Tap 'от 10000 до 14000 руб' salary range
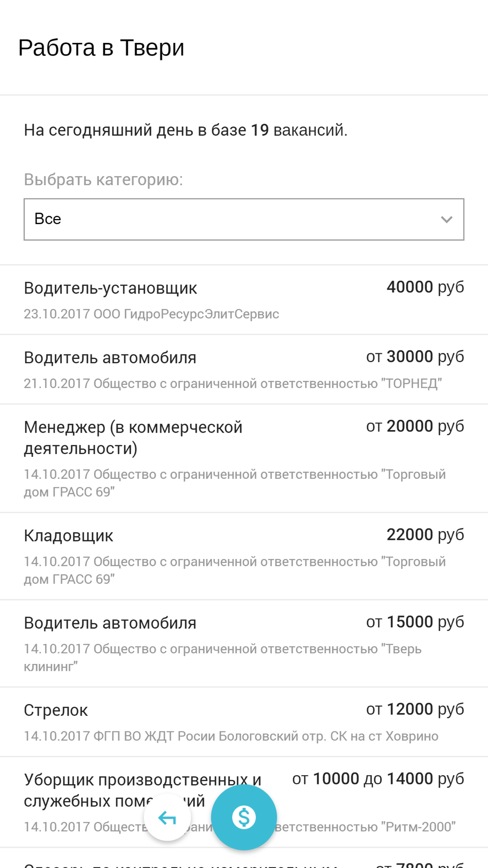This screenshot has width=488, height=868. tap(378, 779)
